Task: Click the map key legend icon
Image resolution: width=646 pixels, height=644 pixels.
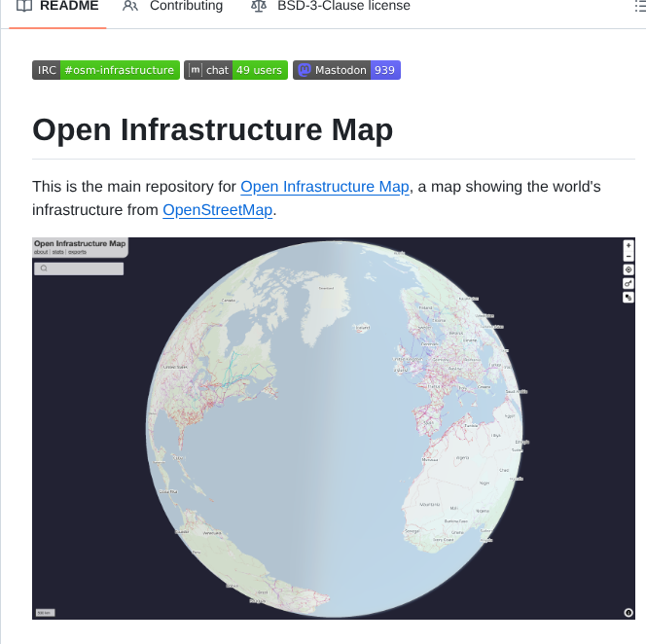Action: pos(628,283)
